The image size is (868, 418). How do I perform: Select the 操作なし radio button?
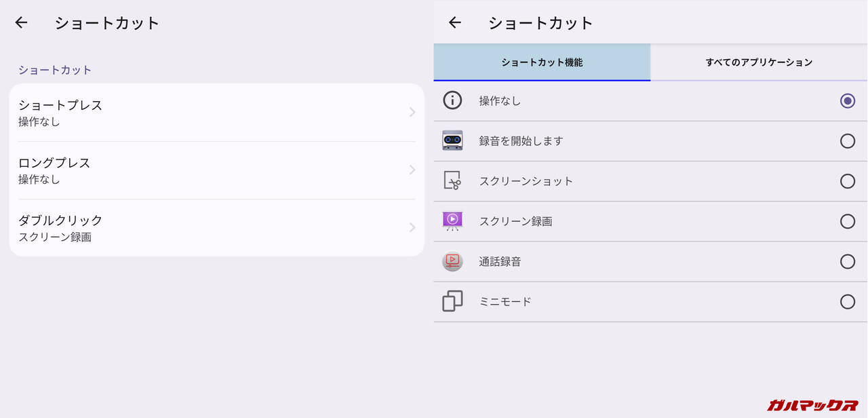(847, 101)
